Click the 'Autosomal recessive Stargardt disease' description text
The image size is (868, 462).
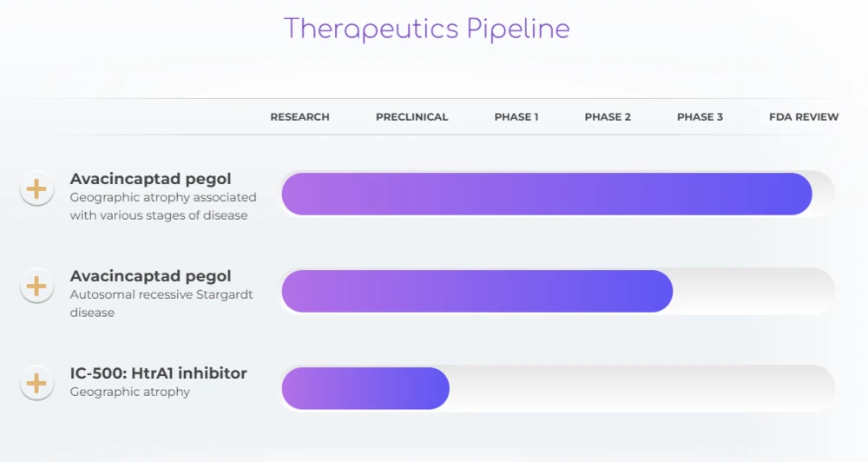(x=161, y=304)
